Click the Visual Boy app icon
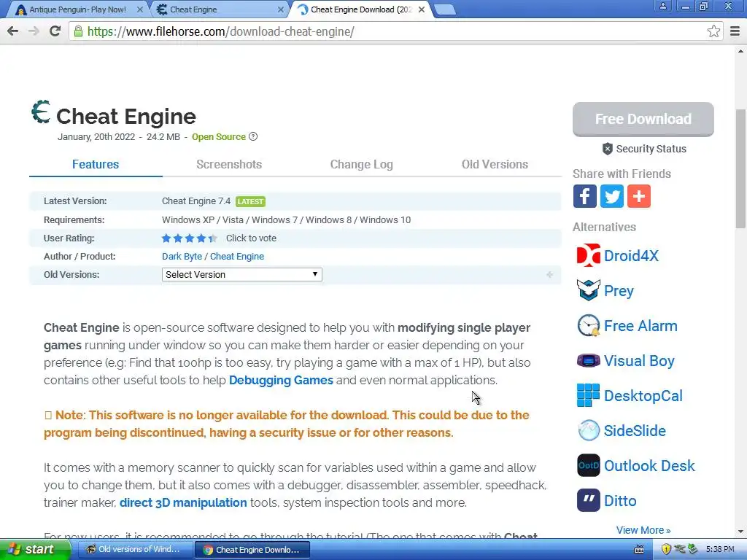 pyautogui.click(x=589, y=360)
